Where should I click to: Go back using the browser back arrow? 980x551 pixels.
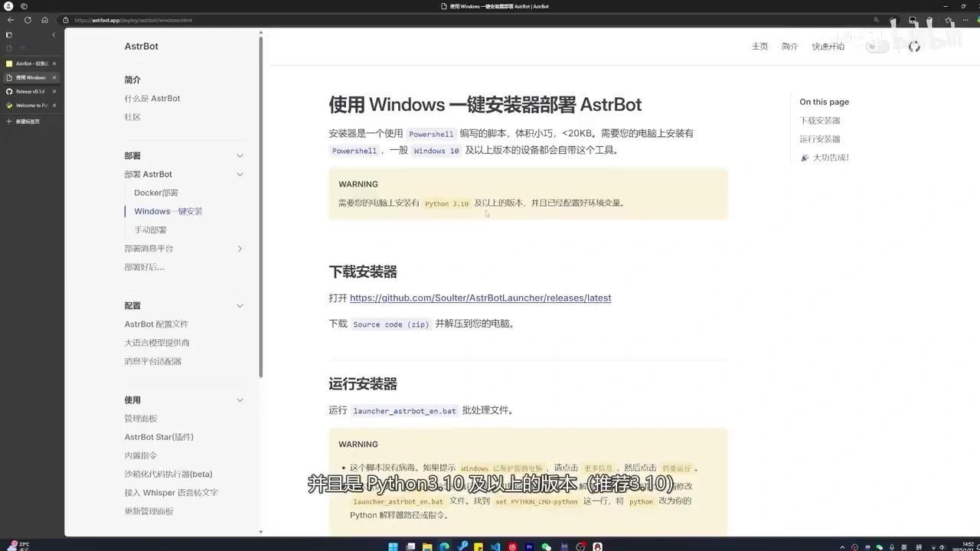pyautogui.click(x=11, y=20)
